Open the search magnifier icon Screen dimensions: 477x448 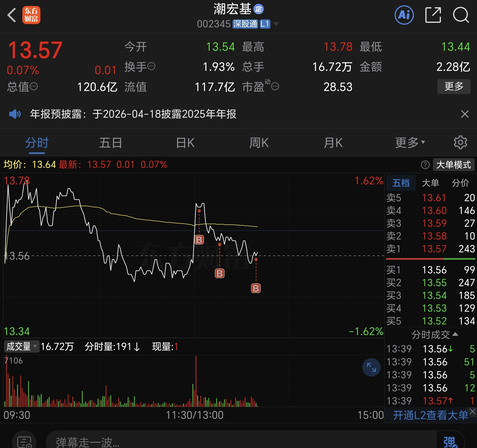click(x=461, y=15)
